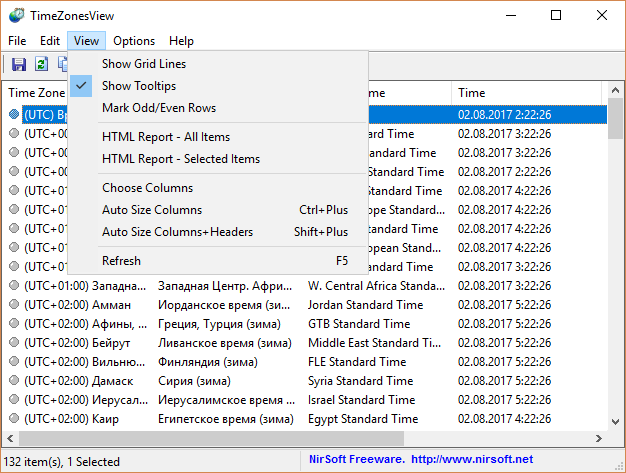This screenshot has height=473, width=626.
Task: Click the round icon beside the Амман row
Action: 14,305
